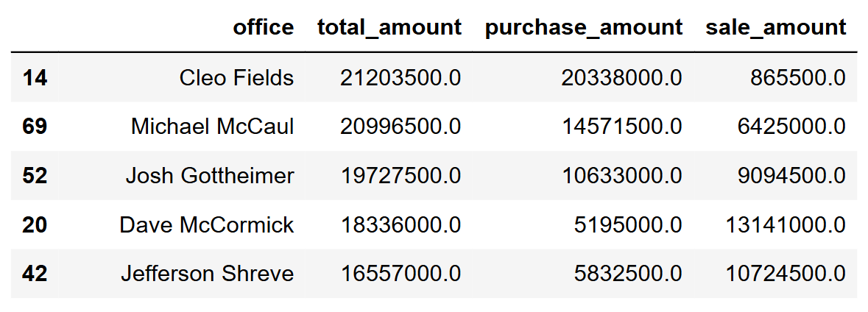Screen dimensions: 868x312
Task: Click the purchase_amount column header
Action: pyautogui.click(x=583, y=28)
